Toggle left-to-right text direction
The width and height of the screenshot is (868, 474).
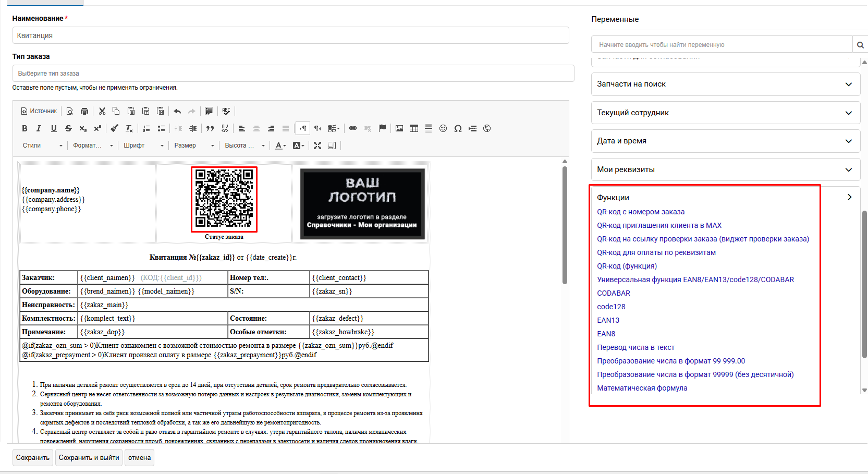[x=303, y=128]
